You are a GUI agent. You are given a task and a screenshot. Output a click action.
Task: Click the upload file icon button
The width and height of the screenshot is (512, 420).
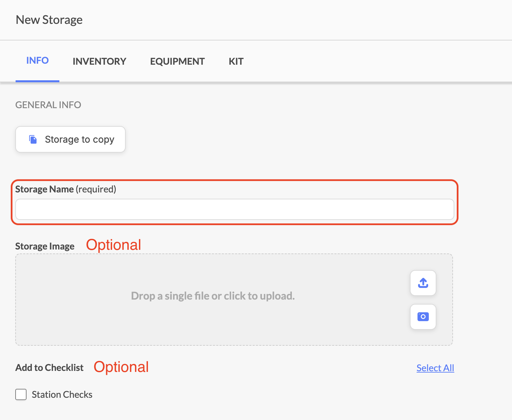(x=423, y=283)
